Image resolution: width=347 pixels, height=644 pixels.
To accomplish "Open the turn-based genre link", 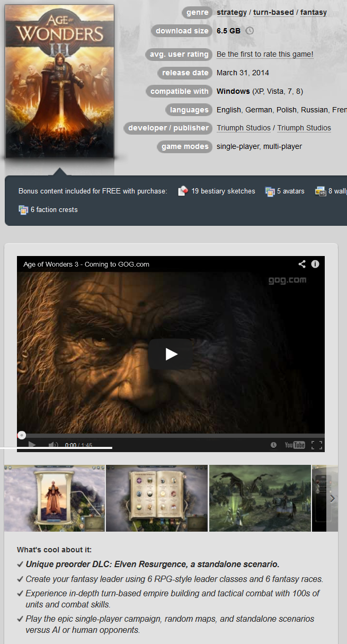I will point(273,12).
